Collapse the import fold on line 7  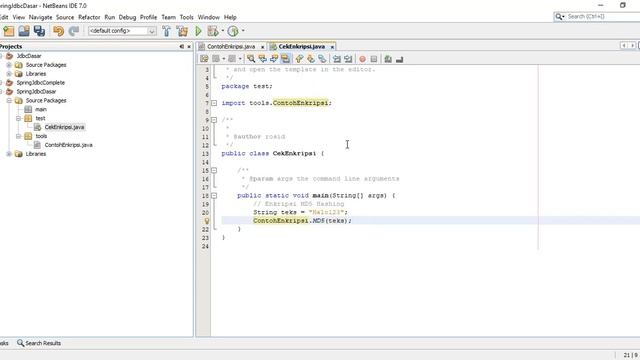click(214, 103)
